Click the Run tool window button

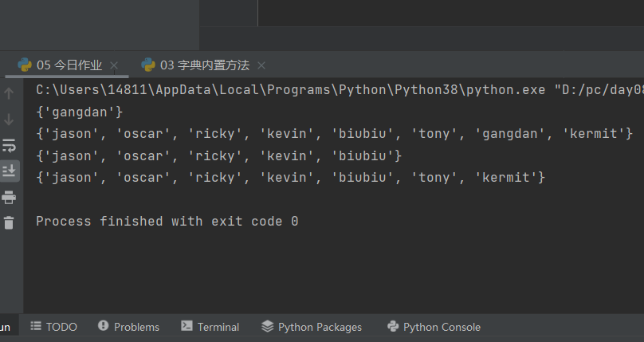(x=6, y=327)
